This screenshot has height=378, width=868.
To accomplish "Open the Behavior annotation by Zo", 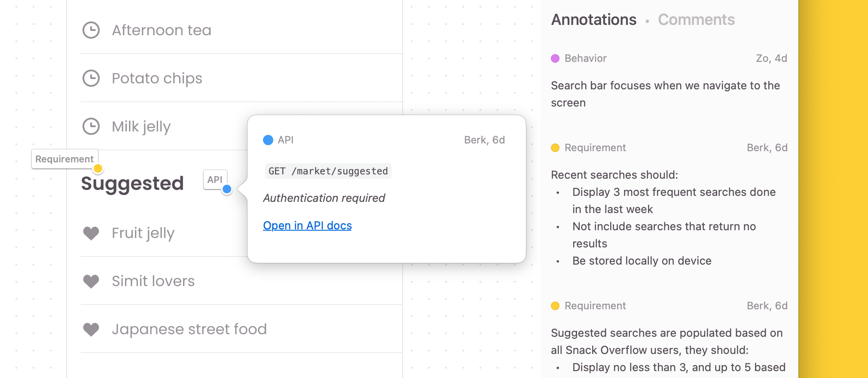I will tap(665, 94).
